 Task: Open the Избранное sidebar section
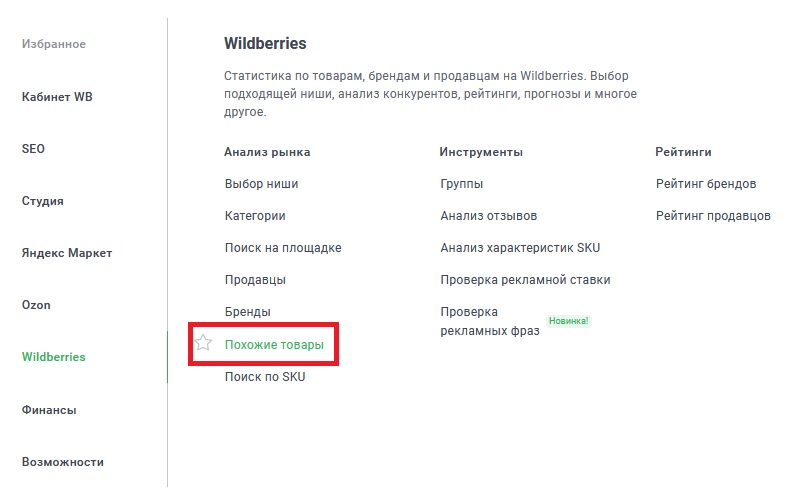54,44
